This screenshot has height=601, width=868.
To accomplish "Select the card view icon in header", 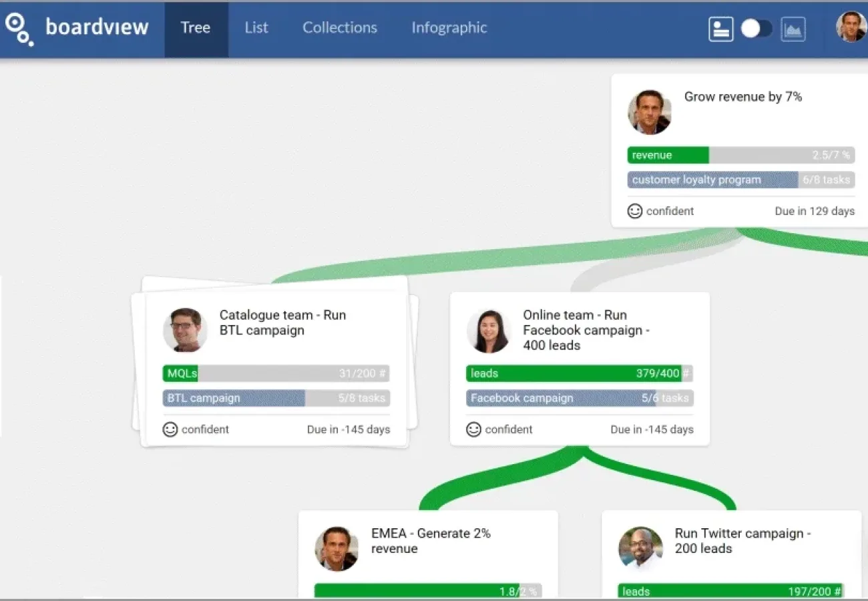I will coord(720,29).
